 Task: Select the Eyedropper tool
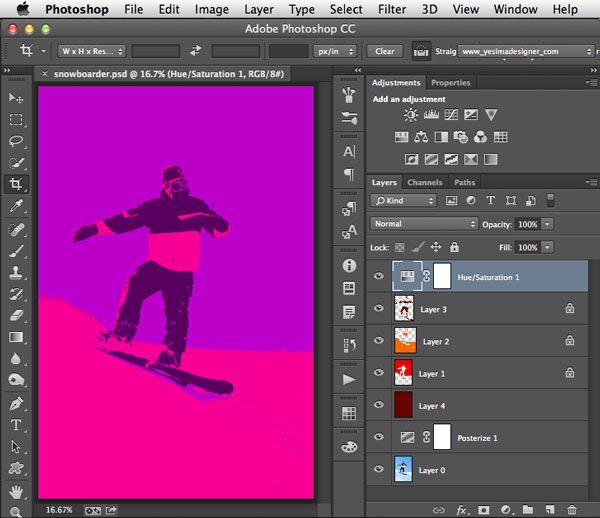point(16,206)
